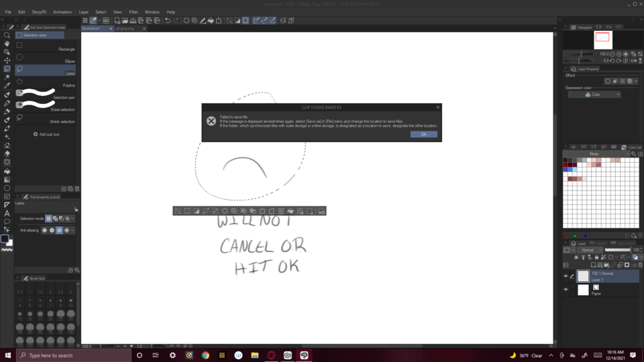Select Shrink selection sub tool
Viewport: 644px width, 362px height.
pos(46,119)
